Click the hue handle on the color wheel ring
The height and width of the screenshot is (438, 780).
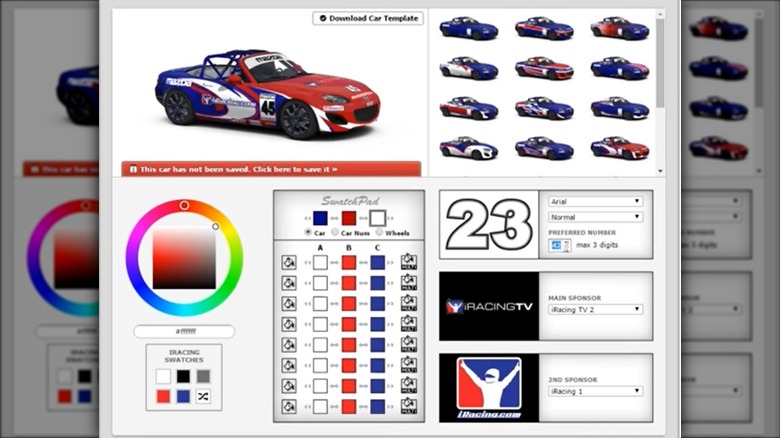184,205
